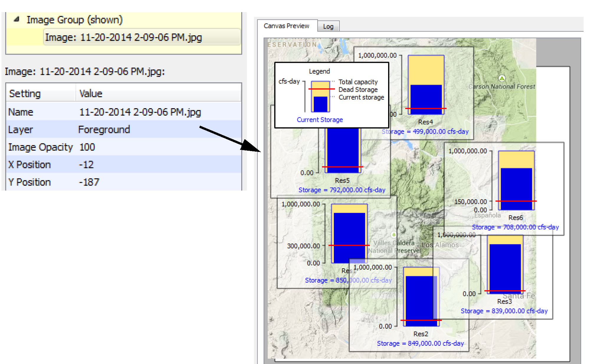Select the Image: 11-20-2014 2-09-06 PM.jpg tree item
This screenshot has height=364, width=591.
pyautogui.click(x=123, y=37)
